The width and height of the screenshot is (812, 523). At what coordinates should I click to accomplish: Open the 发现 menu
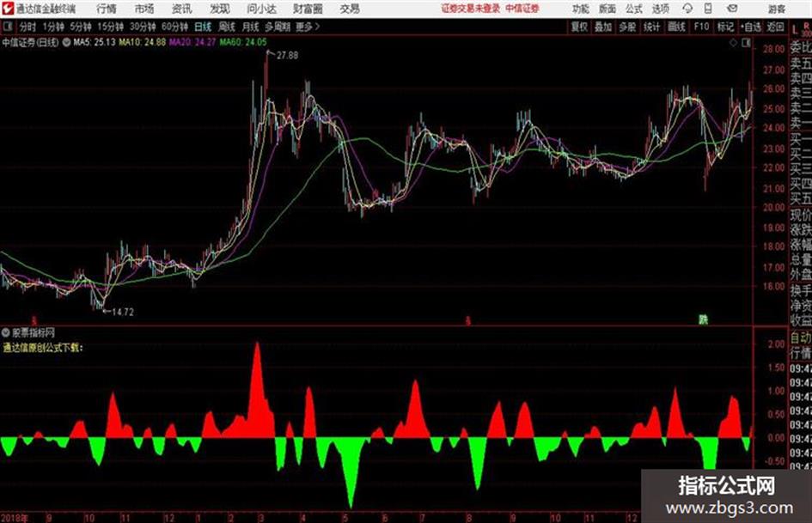pyautogui.click(x=220, y=9)
